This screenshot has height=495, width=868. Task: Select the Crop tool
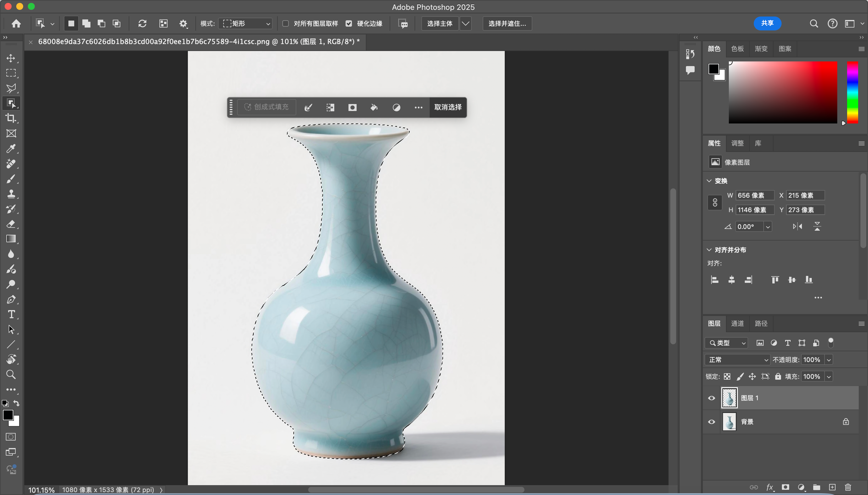(11, 118)
